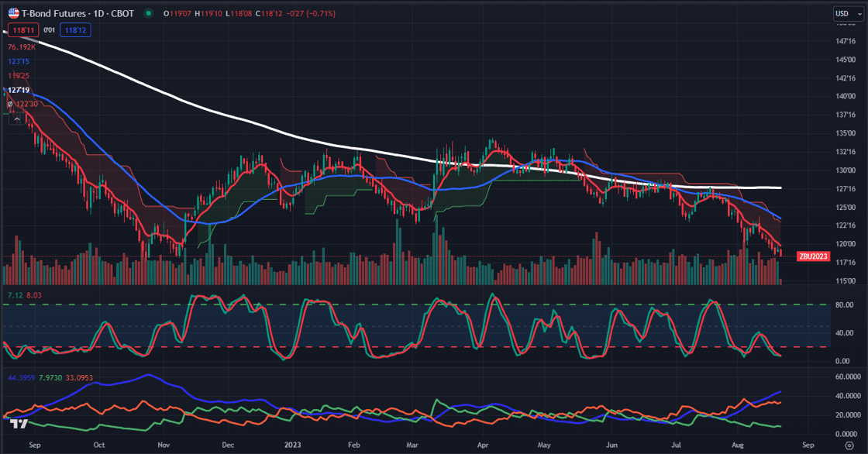Click the Feb label on time axis
Viewport: 868px width, 454px height.
tap(354, 445)
